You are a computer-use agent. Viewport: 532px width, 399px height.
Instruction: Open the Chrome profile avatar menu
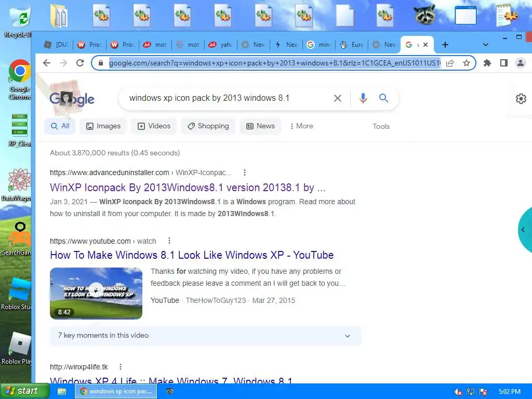click(520, 63)
